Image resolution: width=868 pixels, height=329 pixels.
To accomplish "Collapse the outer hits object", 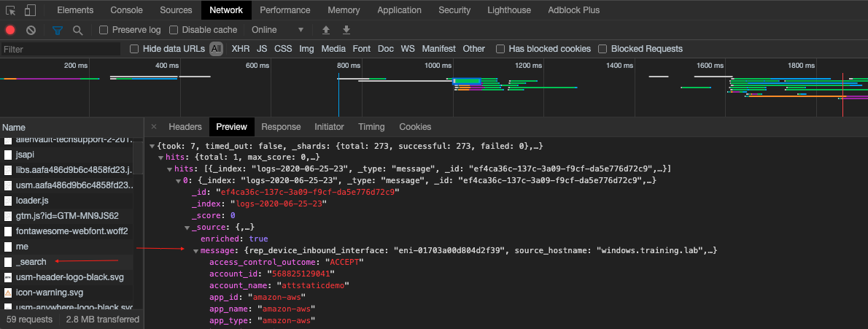I will (x=161, y=158).
